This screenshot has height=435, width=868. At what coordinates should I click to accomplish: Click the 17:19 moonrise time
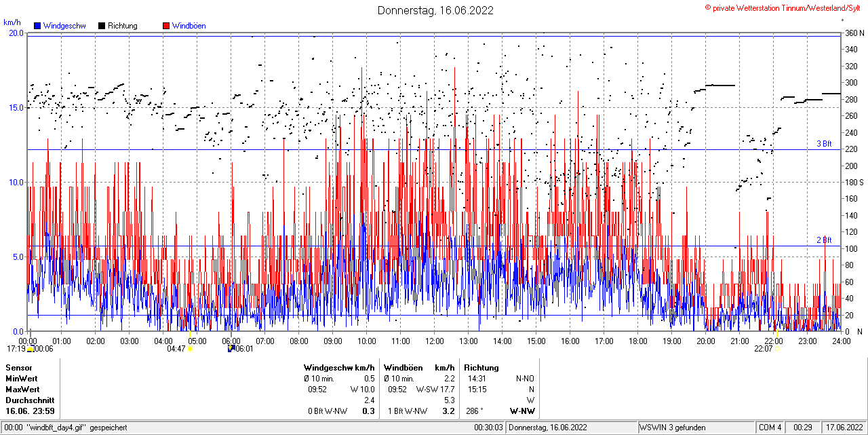click(x=16, y=349)
